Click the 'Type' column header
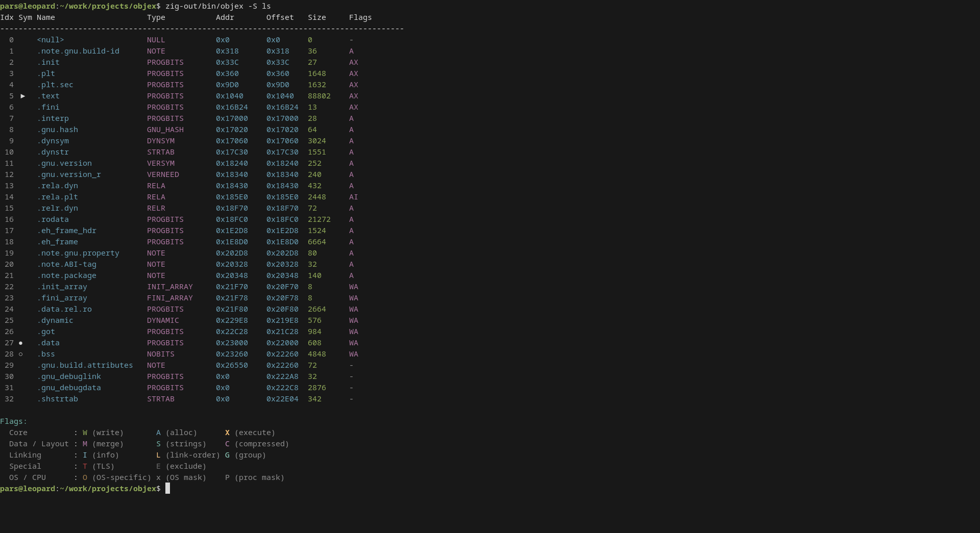This screenshot has height=533, width=980. (156, 17)
